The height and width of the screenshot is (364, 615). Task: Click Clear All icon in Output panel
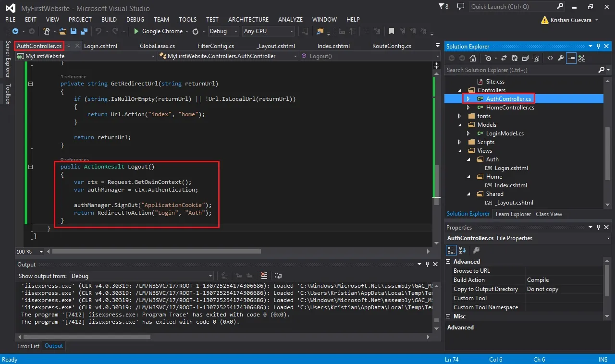264,276
